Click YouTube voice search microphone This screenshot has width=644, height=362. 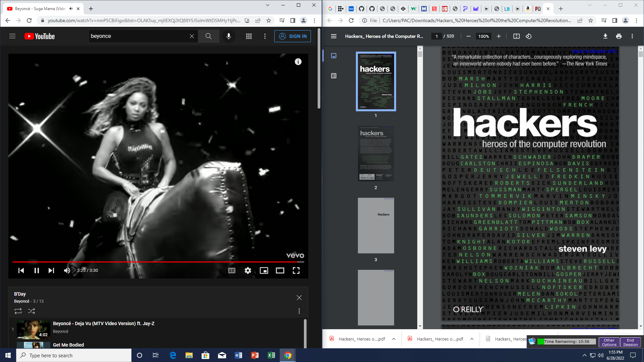pyautogui.click(x=229, y=36)
